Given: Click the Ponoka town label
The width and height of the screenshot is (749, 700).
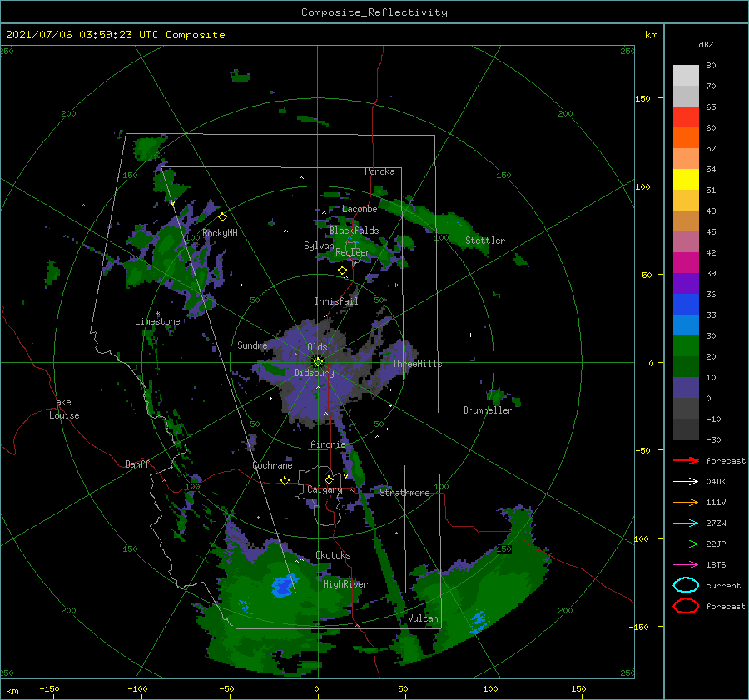Looking at the screenshot, I should coord(379,171).
